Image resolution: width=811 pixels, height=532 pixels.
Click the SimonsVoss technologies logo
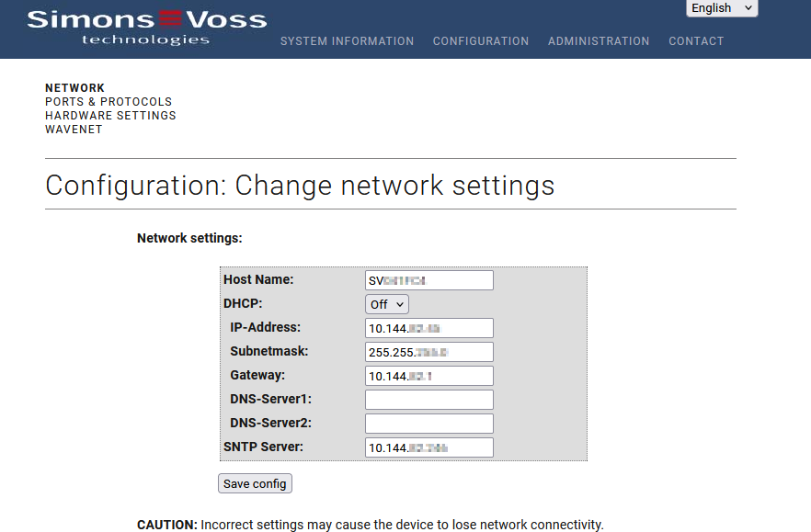[146, 26]
